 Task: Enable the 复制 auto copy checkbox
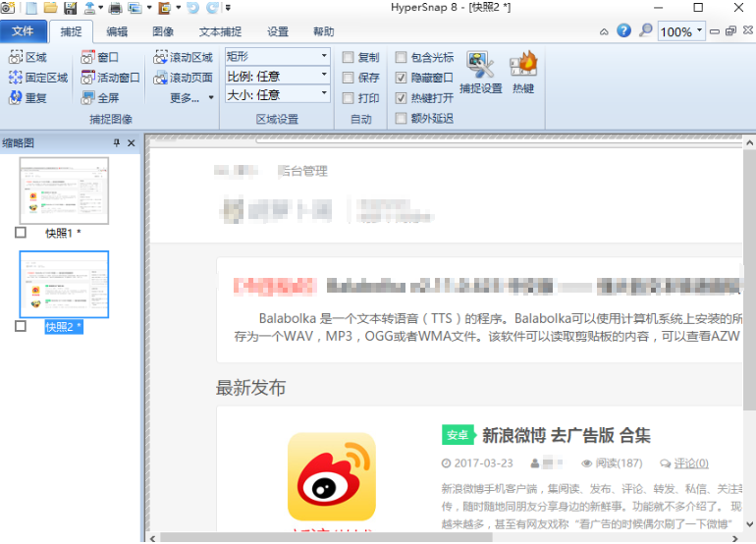[349, 58]
